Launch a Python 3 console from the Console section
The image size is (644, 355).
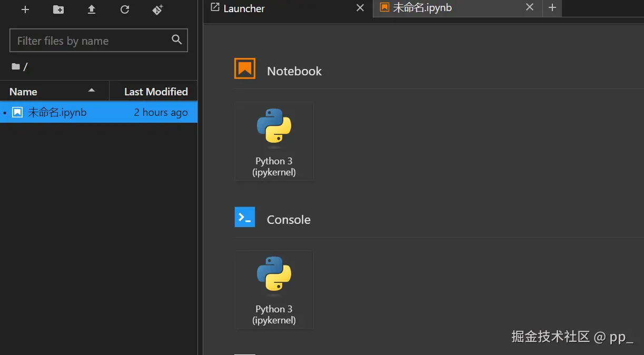coord(274,290)
